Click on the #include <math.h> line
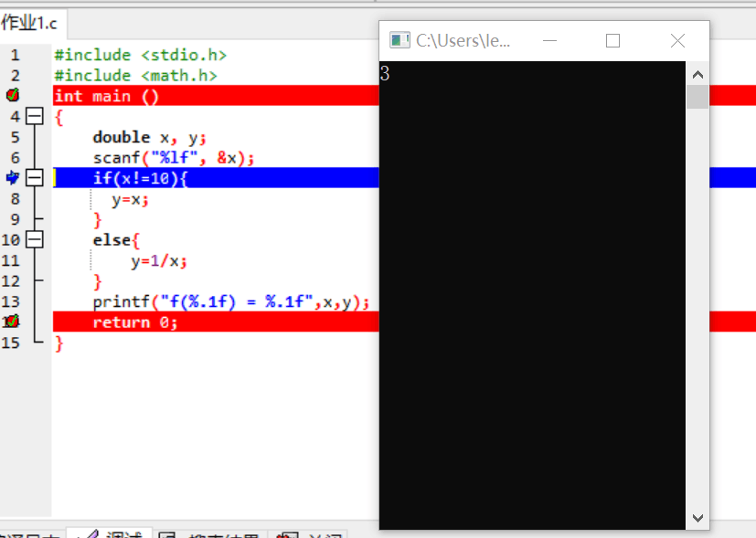The image size is (756, 538). [135, 76]
